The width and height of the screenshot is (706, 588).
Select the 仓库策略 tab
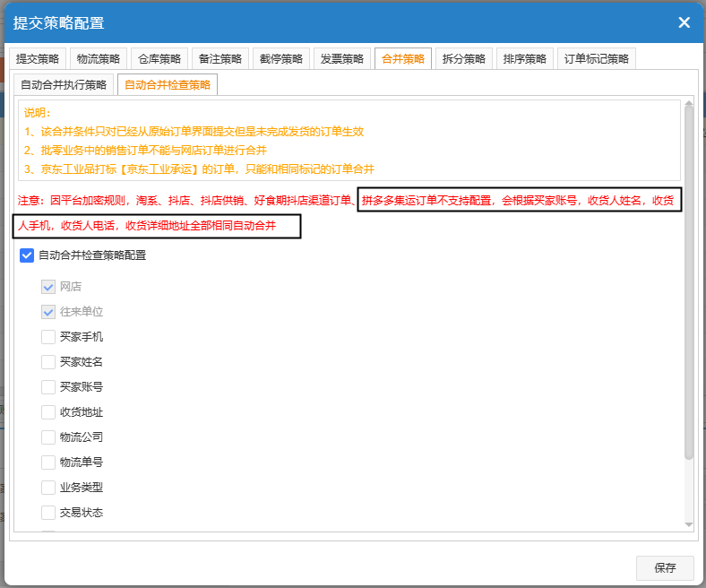(x=159, y=58)
